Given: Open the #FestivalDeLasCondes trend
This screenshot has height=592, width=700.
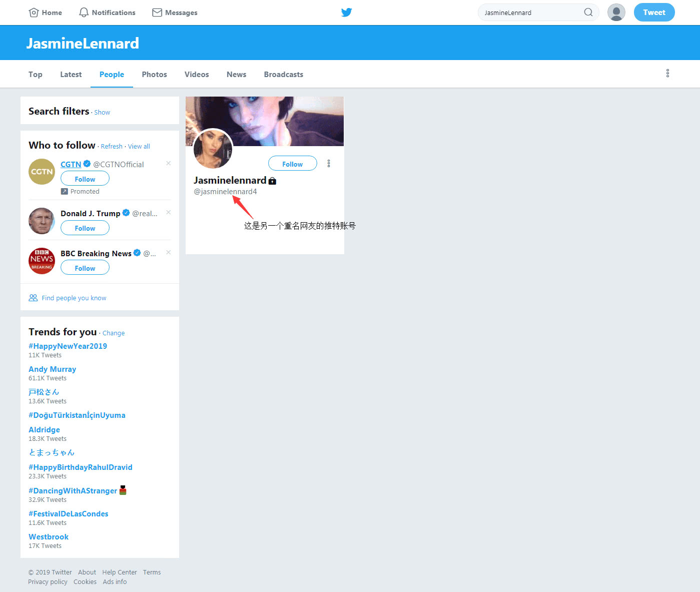Looking at the screenshot, I should (x=68, y=513).
